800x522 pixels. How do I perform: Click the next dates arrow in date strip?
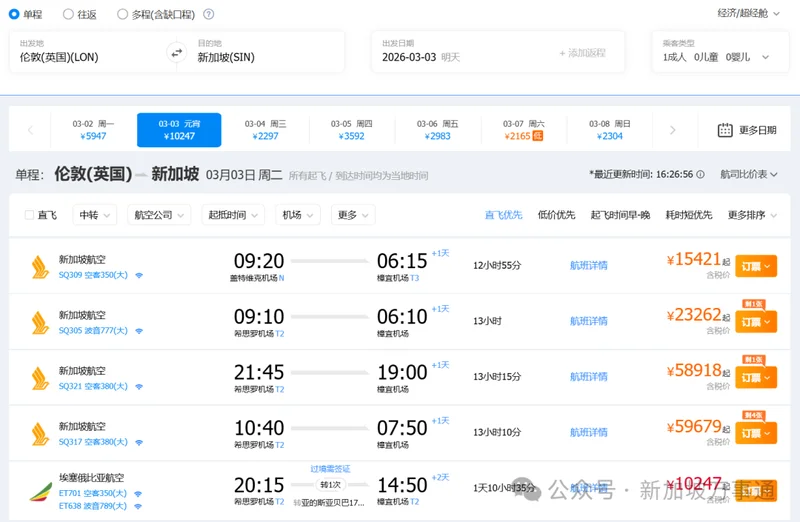673,130
